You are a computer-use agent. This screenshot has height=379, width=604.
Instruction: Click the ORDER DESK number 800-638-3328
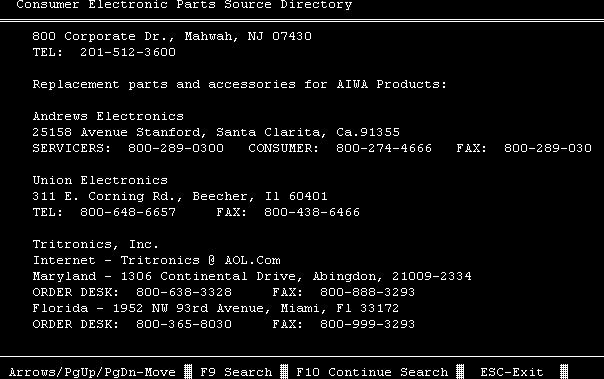tap(184, 292)
